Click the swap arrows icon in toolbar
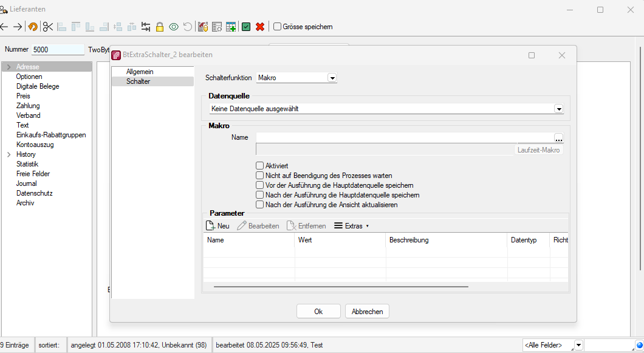The width and height of the screenshot is (644, 353). click(146, 27)
